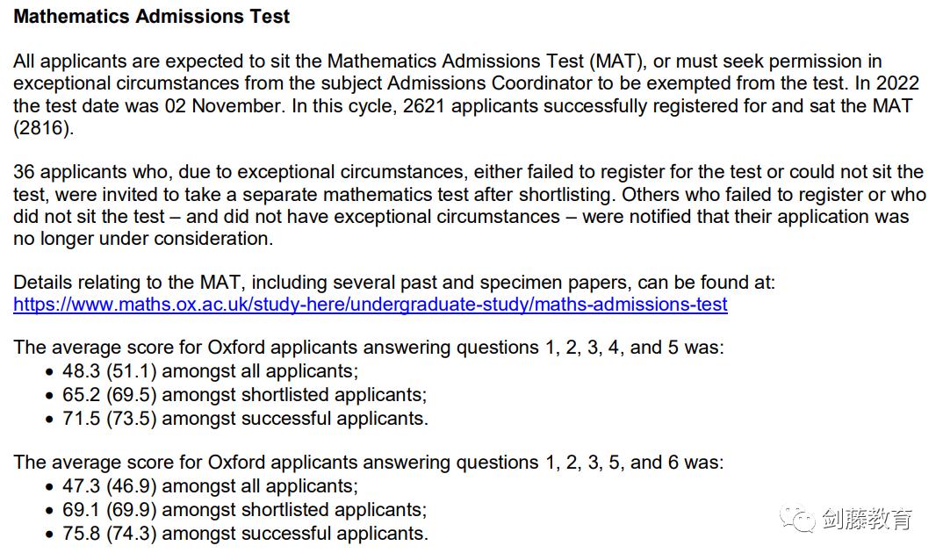
Task: Click the text '(2816).' ending first paragraph
Action: tap(43, 128)
